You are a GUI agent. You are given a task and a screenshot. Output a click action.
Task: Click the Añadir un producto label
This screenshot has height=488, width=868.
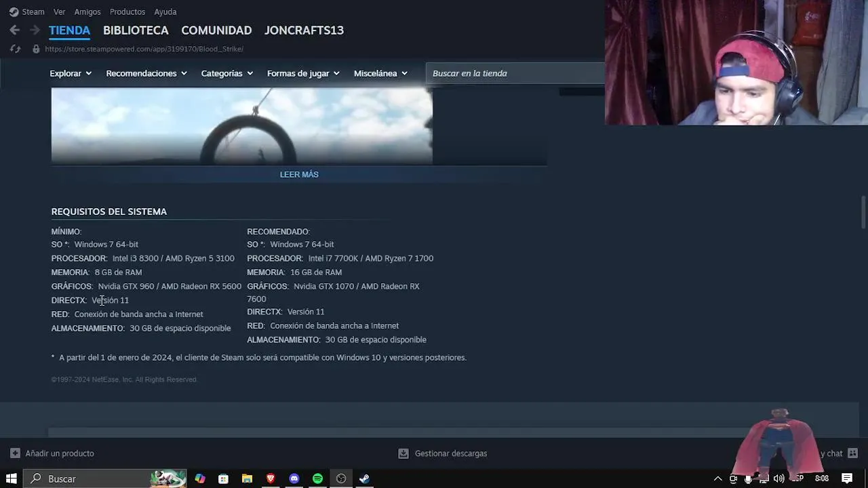pyautogui.click(x=60, y=453)
